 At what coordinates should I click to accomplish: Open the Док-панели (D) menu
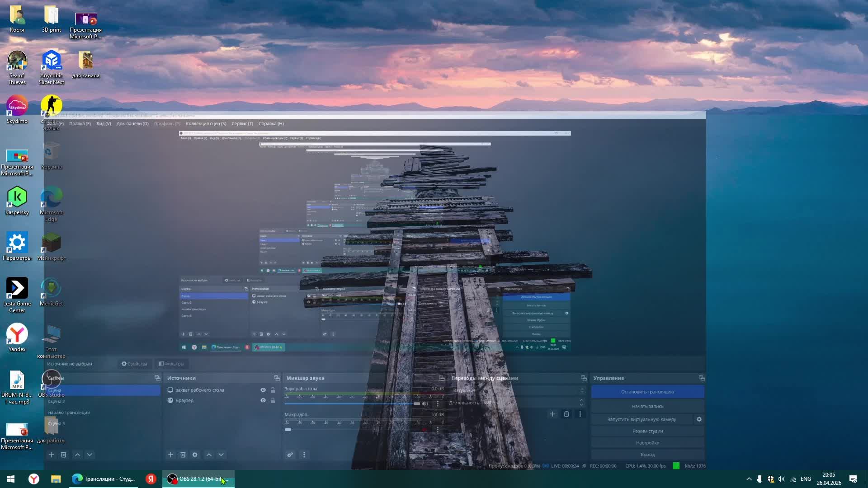(132, 123)
